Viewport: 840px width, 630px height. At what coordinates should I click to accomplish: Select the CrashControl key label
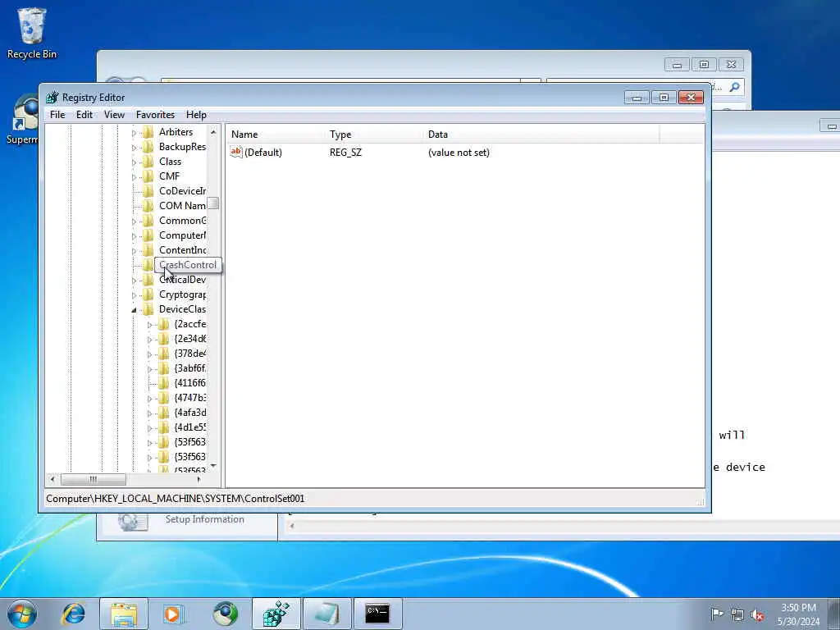(x=188, y=265)
